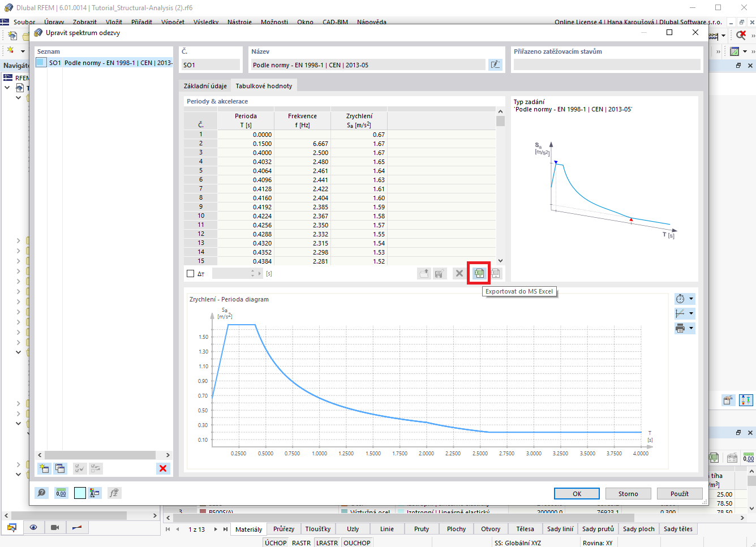Click the import table icon in dialog
Image resolution: width=756 pixels, height=547 pixels.
click(495, 273)
